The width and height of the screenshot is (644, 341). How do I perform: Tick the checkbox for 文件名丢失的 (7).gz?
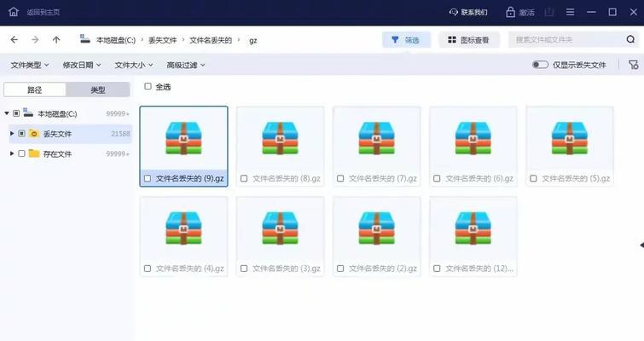tap(340, 178)
